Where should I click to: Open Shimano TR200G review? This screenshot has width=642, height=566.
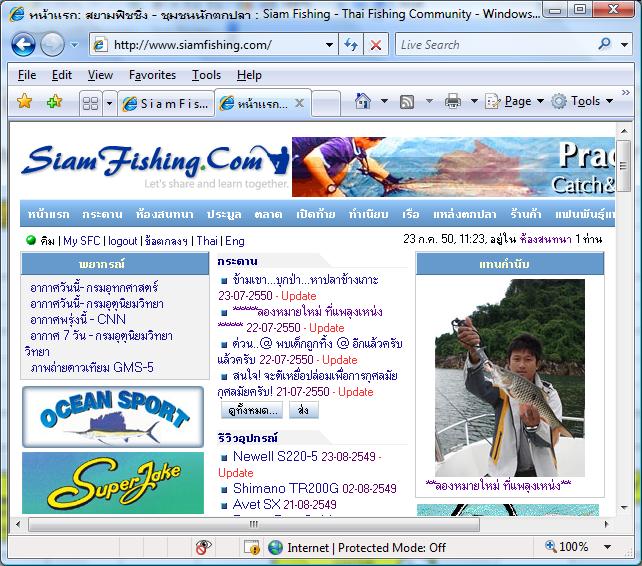[x=286, y=488]
